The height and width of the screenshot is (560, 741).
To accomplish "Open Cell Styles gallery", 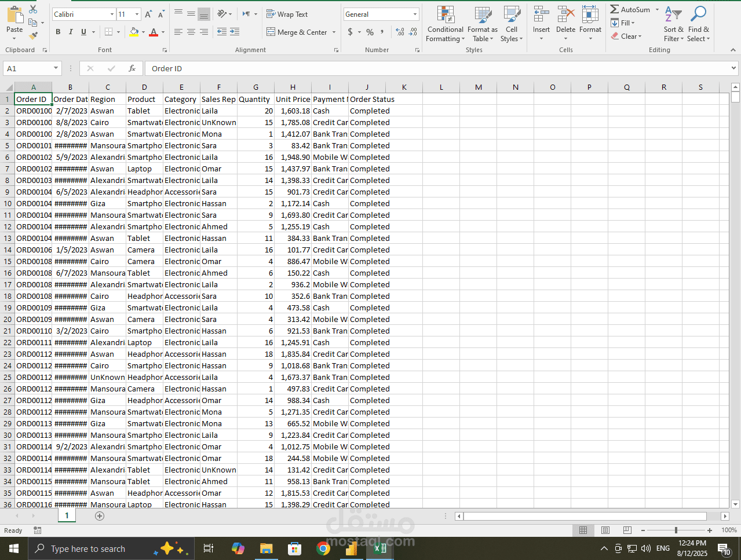I will [511, 24].
